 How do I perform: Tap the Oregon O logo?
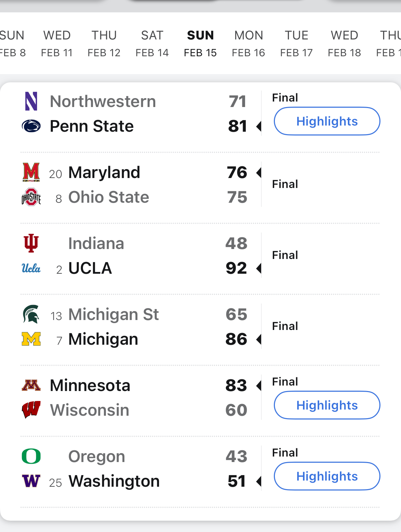coord(31,456)
